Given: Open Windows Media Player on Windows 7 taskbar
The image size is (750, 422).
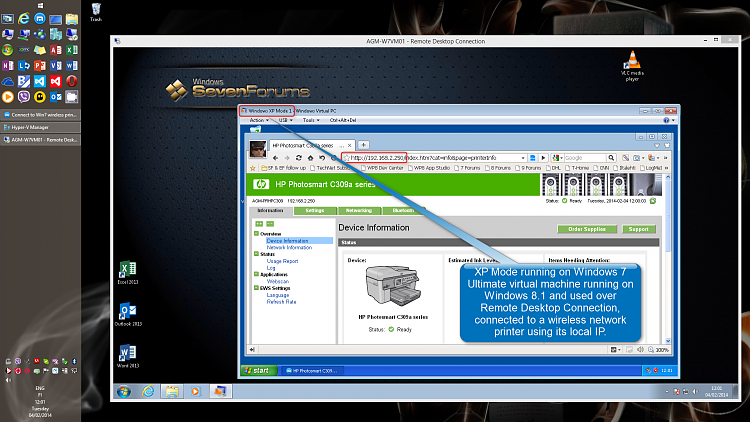Looking at the screenshot, I should point(195,391).
